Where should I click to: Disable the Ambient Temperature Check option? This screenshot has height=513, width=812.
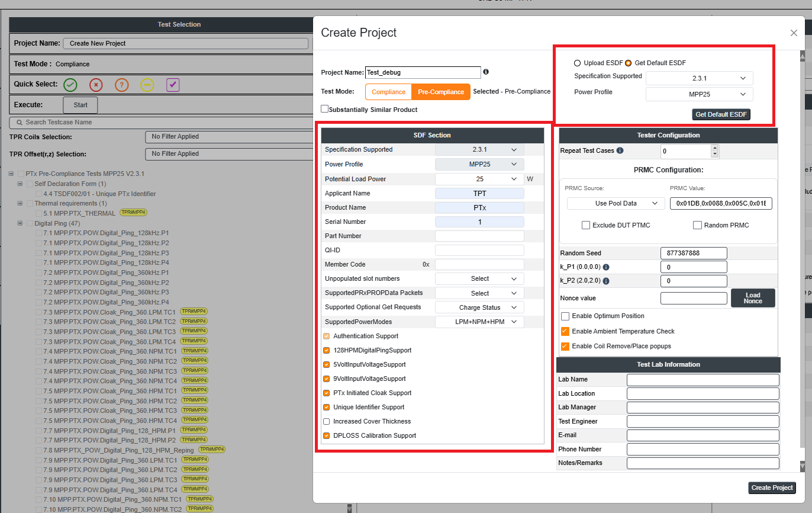[565, 332]
